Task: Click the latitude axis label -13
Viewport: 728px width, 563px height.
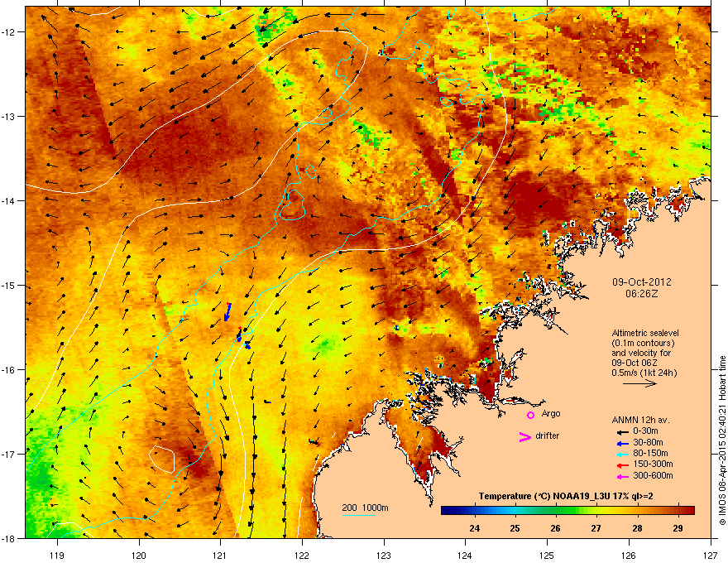Action: (x=9, y=116)
